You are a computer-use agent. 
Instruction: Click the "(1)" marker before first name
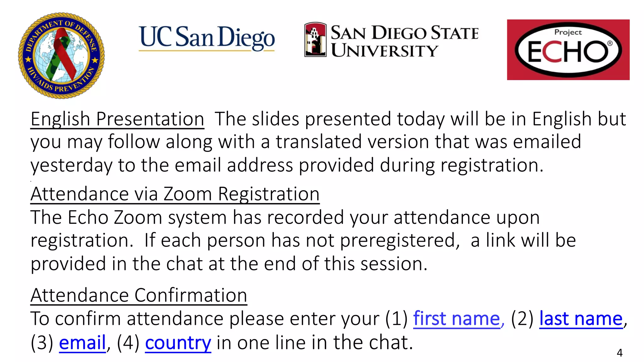point(396,319)
